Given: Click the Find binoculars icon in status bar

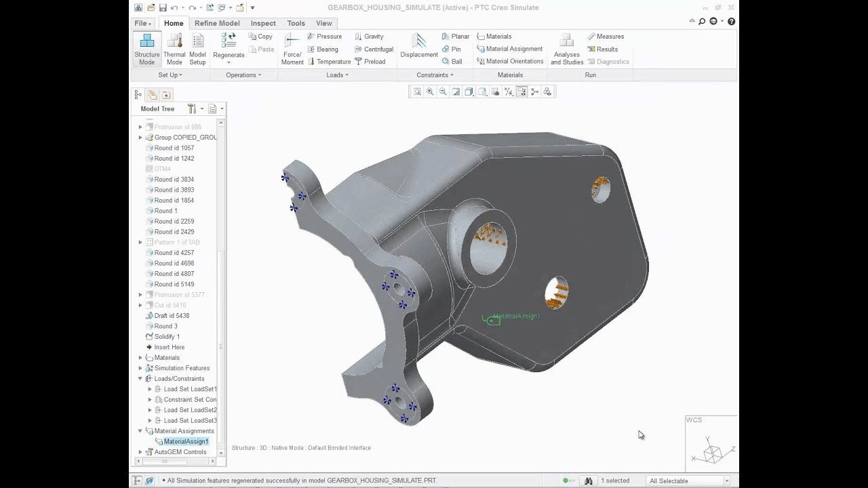Looking at the screenshot, I should (x=589, y=481).
